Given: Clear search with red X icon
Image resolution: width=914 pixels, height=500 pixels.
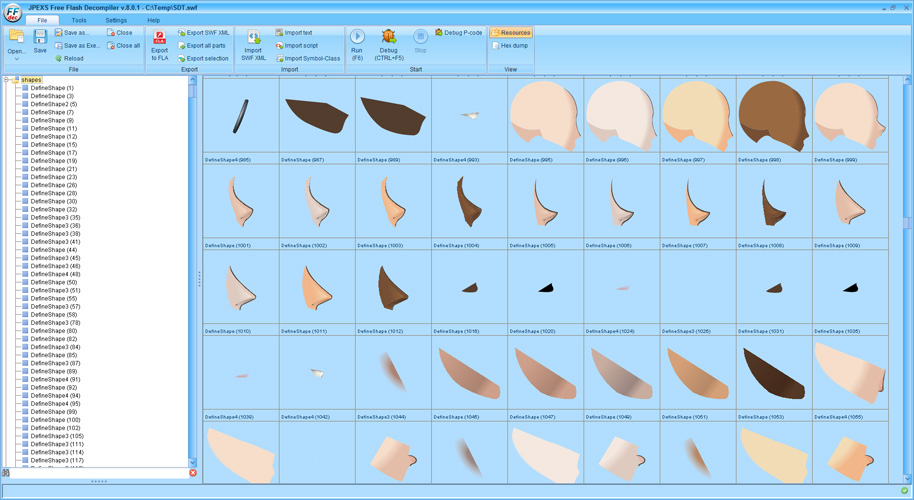Looking at the screenshot, I should tap(193, 473).
